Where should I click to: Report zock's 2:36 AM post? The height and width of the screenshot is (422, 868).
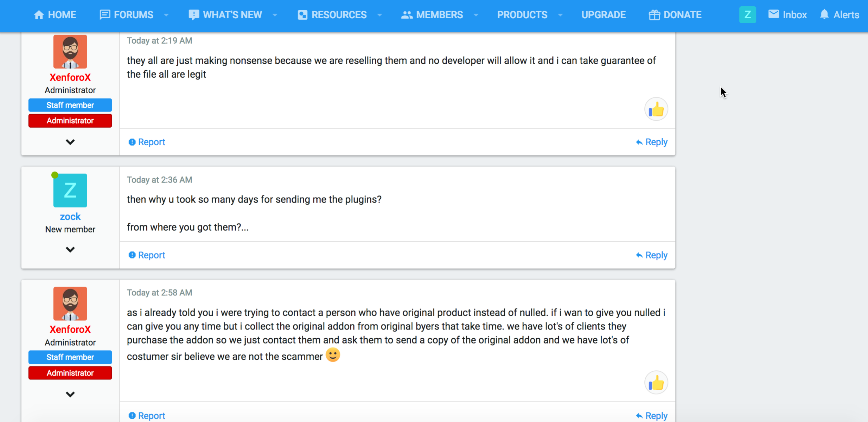tap(147, 255)
